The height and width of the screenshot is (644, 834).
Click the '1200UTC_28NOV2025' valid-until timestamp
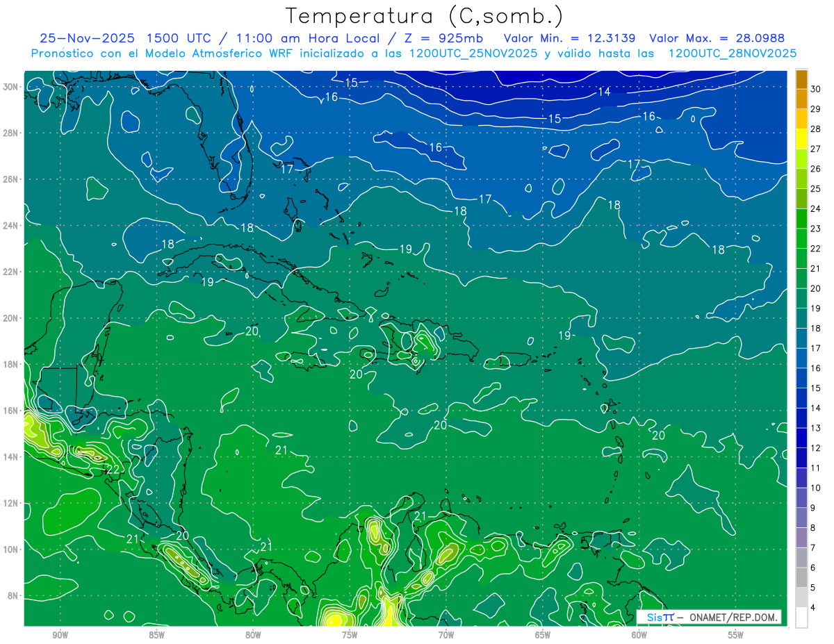[x=733, y=53]
